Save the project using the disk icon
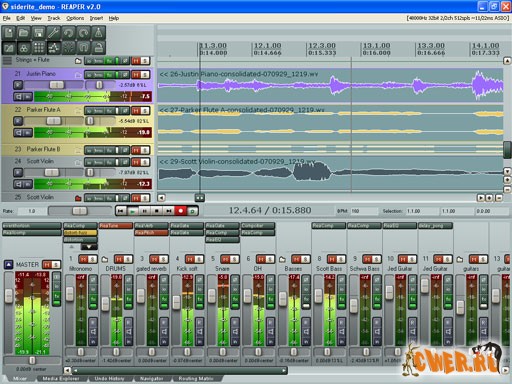 pyautogui.click(x=39, y=33)
